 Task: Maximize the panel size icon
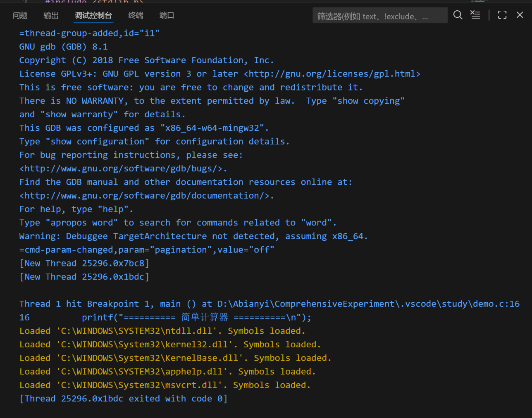(x=502, y=15)
